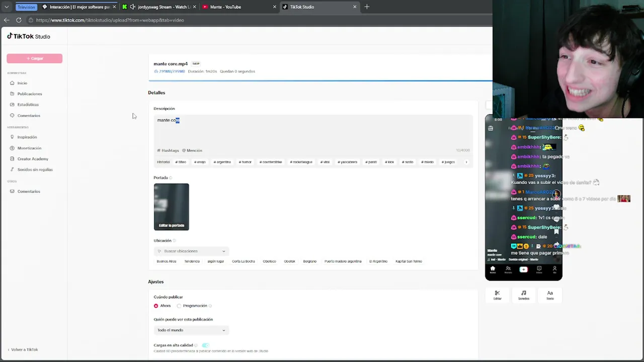Open Comentarios under Otros in sidebar
Viewport: 644px width, 362px height.
(x=29, y=191)
